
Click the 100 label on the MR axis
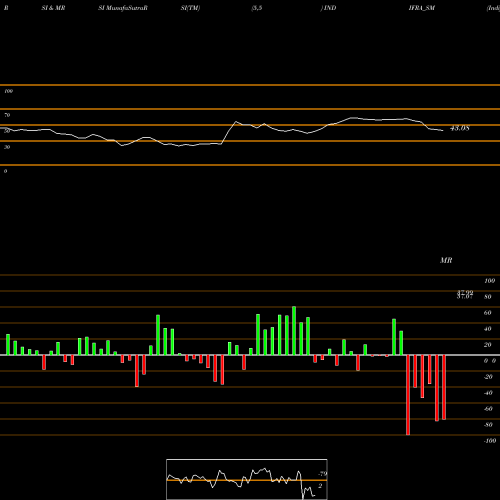490,281
